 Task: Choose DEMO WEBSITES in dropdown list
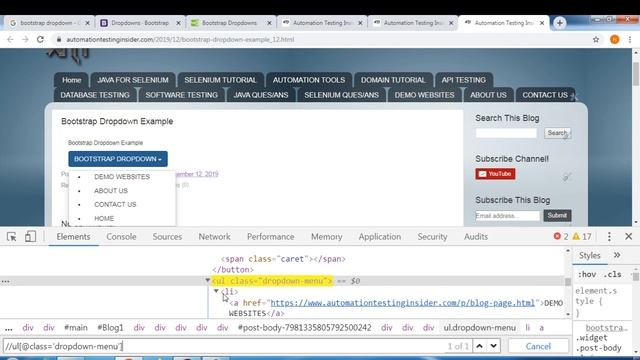point(122,177)
